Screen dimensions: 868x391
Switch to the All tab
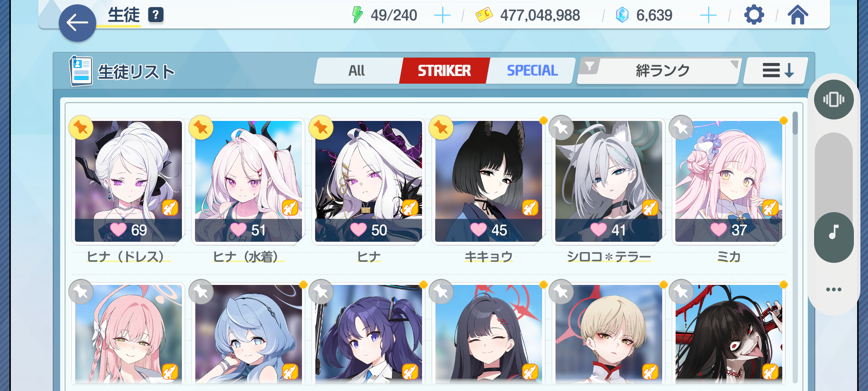point(357,71)
